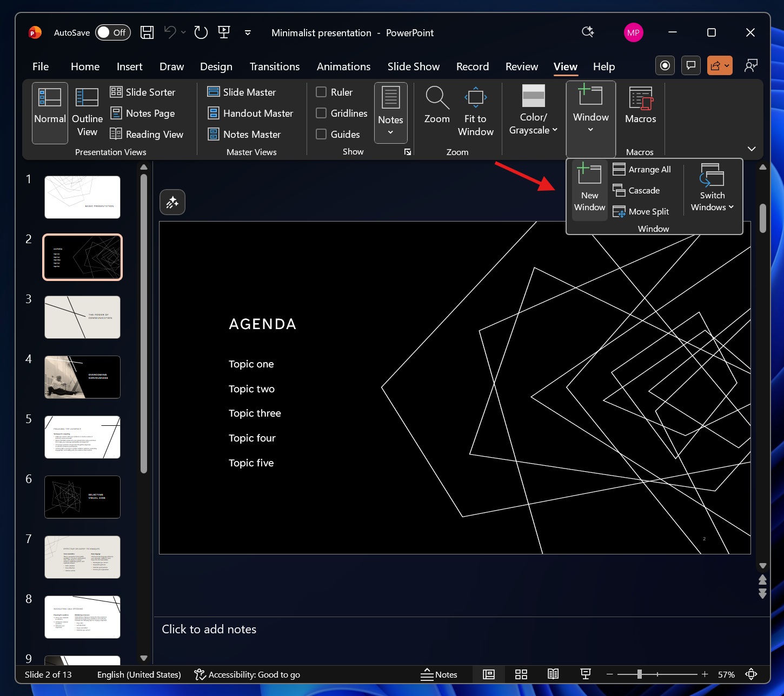Expand the Color/Grayscale dropdown
The height and width of the screenshot is (696, 784).
tap(533, 108)
